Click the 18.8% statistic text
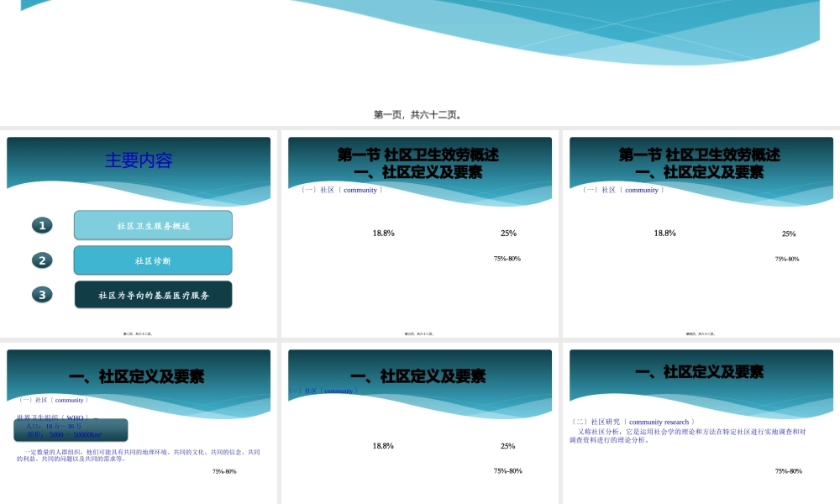This screenshot has height=504, width=840. click(383, 234)
